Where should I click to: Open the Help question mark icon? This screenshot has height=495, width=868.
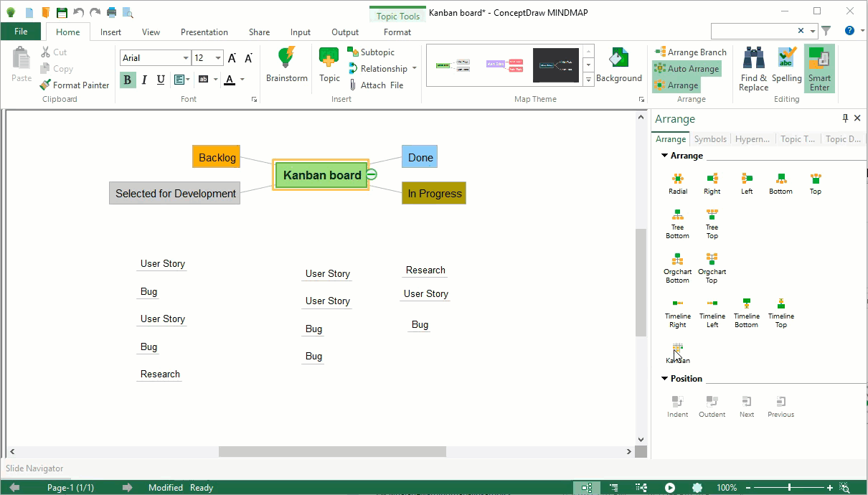tap(849, 31)
